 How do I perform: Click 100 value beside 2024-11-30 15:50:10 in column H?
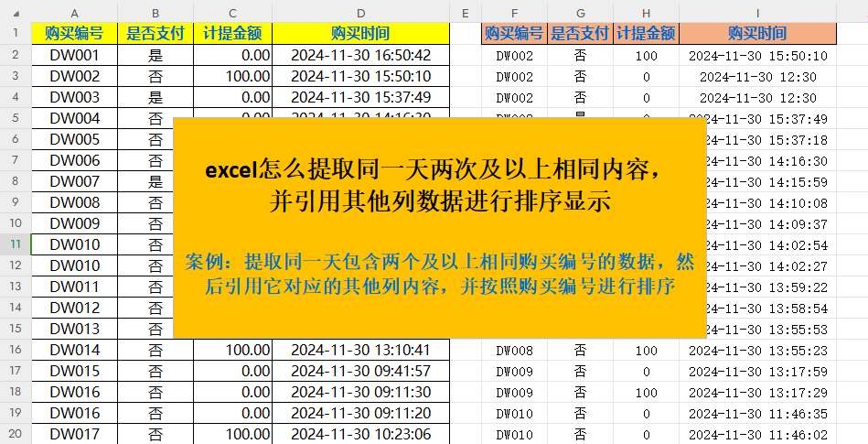[x=646, y=56]
